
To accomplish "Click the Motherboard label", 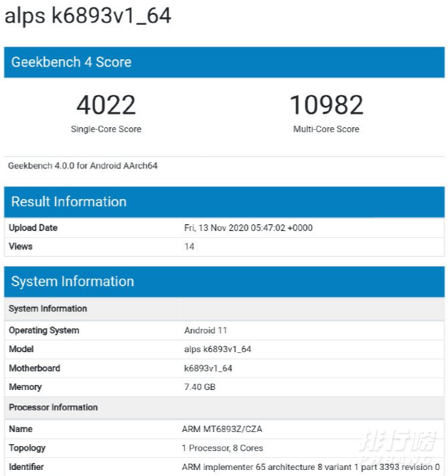I will click(34, 368).
